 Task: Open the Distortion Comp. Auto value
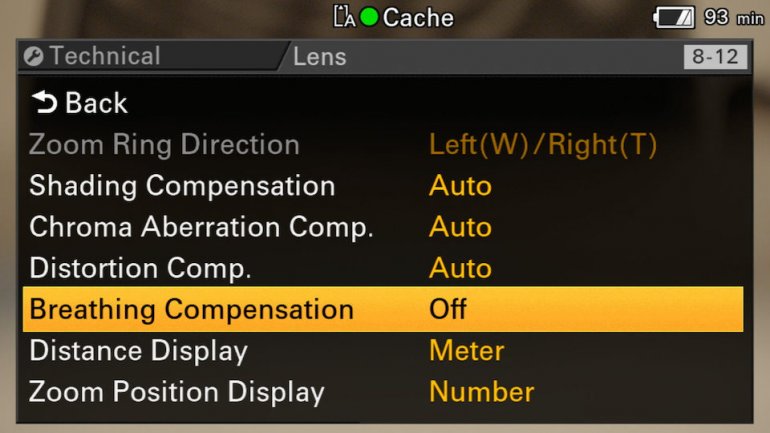(x=460, y=268)
